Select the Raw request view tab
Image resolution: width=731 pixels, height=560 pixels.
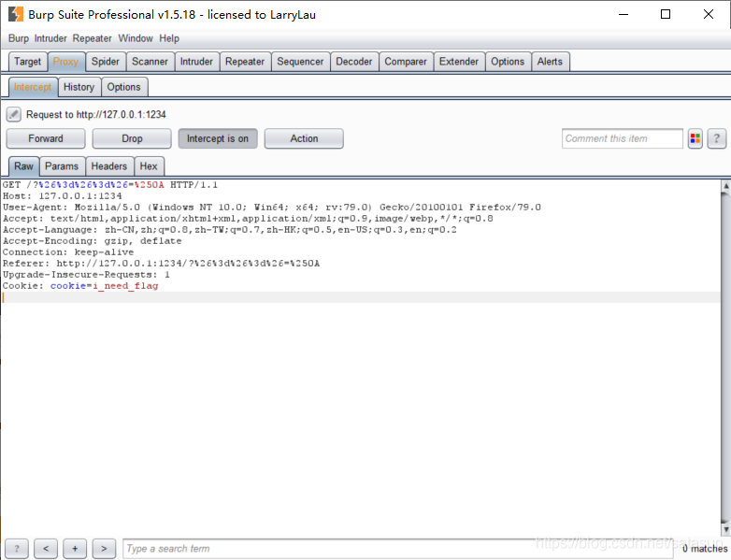click(x=23, y=166)
